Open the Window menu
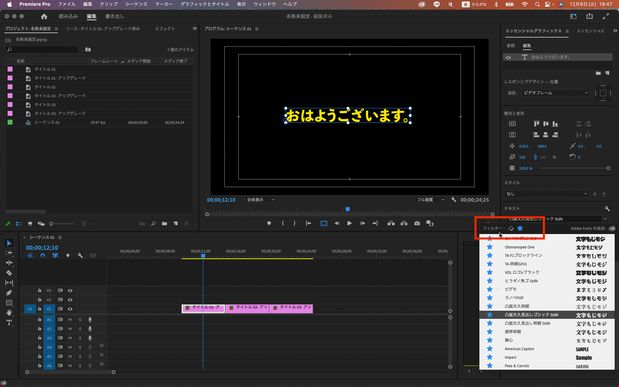Image resolution: width=619 pixels, height=387 pixels. click(x=264, y=4)
